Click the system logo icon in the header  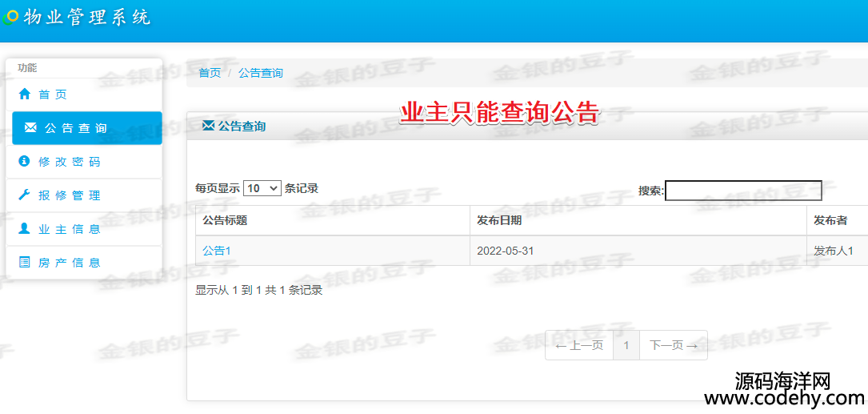(10, 17)
